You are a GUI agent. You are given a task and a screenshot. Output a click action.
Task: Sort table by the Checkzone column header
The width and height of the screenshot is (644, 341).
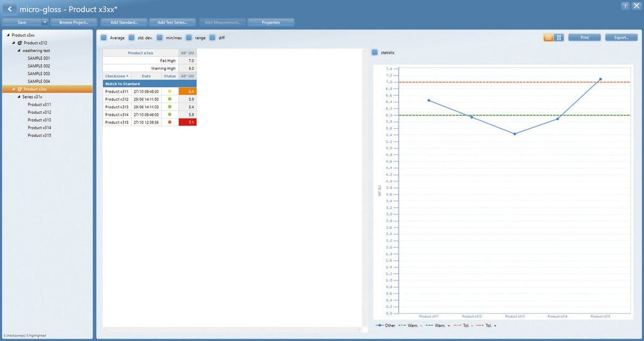[116, 76]
